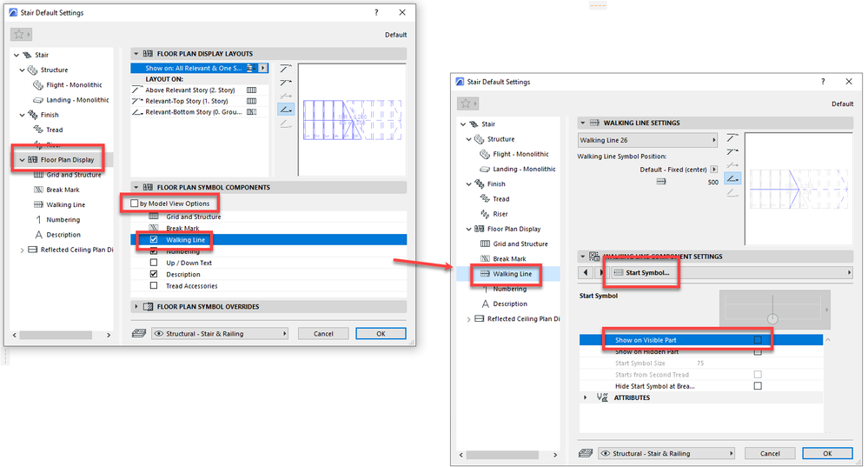868x467 pixels.
Task: Collapse Floor Plan Display Layouts panel
Action: (136, 54)
